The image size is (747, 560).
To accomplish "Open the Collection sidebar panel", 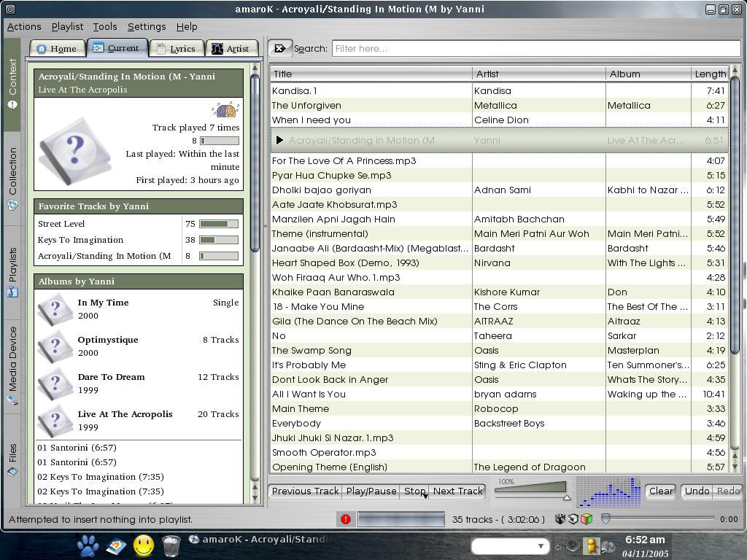I will point(12,179).
